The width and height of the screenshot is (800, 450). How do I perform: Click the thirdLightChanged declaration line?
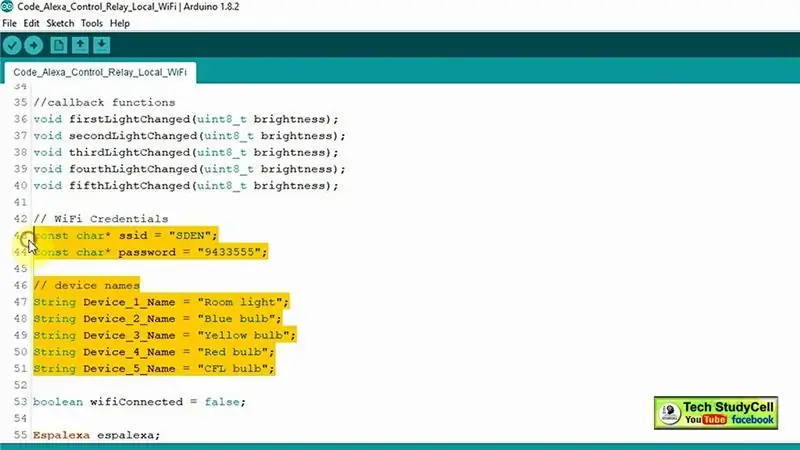[x=186, y=153]
